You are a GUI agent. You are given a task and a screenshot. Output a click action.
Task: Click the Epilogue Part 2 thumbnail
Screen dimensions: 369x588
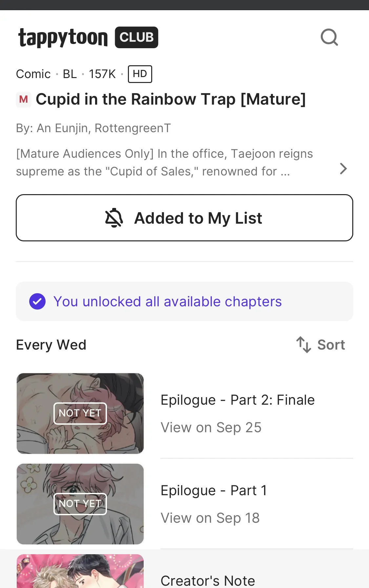click(80, 414)
